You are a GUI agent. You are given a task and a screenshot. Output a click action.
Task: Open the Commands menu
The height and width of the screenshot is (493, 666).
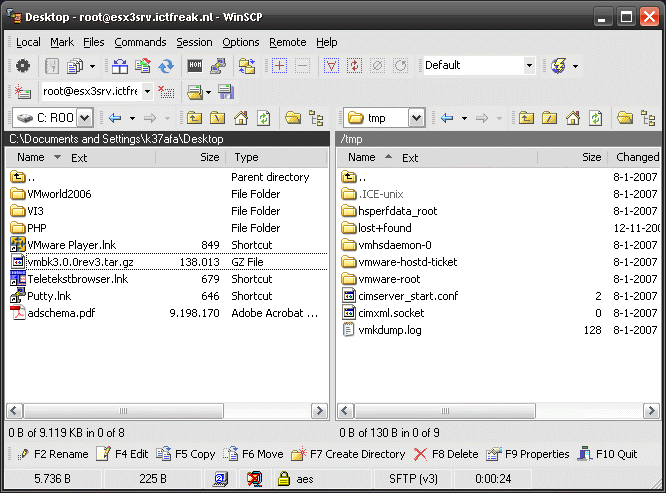140,42
